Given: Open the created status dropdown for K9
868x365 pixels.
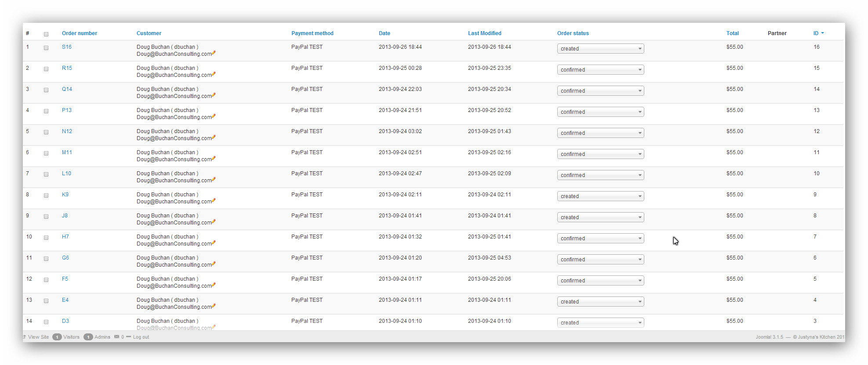Looking at the screenshot, I should (x=600, y=196).
